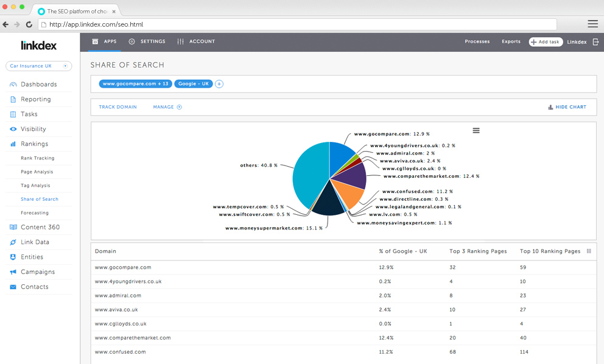Viewport: 604px width, 364px height.
Task: Open Page Analysis submenu item
Action: pos(37,172)
